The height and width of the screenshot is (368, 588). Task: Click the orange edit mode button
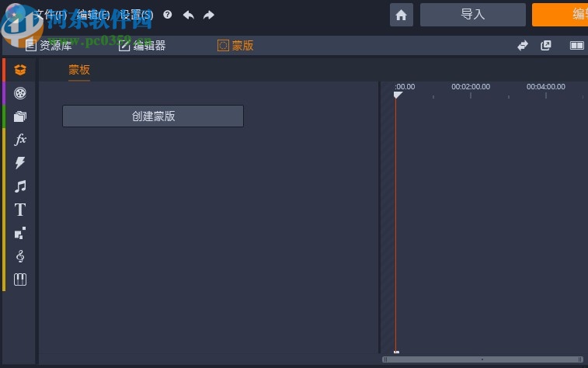(560, 15)
